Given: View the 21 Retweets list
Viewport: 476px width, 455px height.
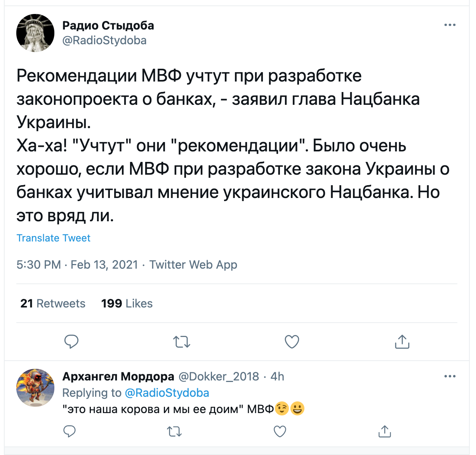Looking at the screenshot, I should [53, 303].
